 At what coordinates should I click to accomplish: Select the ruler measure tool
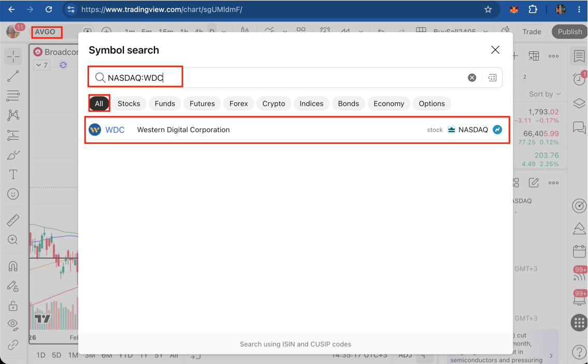tap(13, 220)
